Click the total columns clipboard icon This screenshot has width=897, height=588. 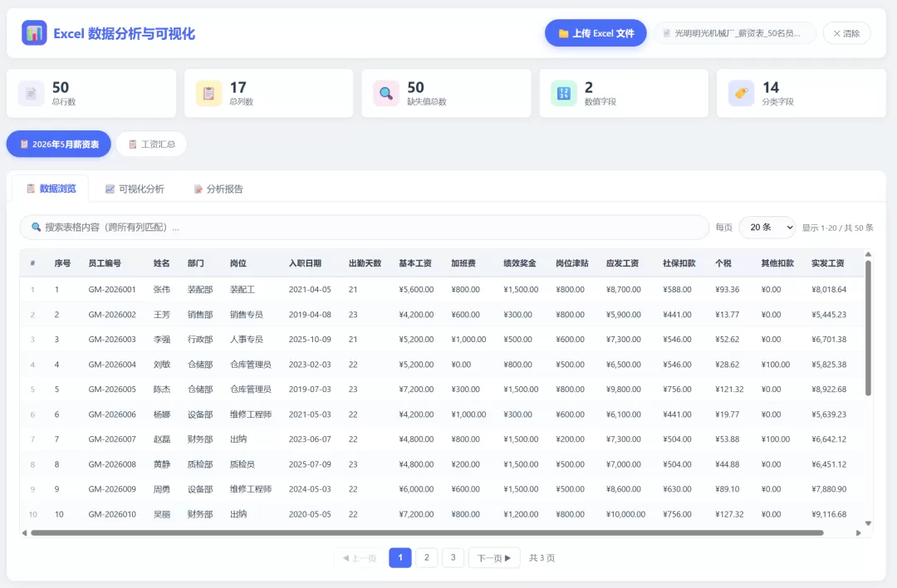click(x=208, y=93)
